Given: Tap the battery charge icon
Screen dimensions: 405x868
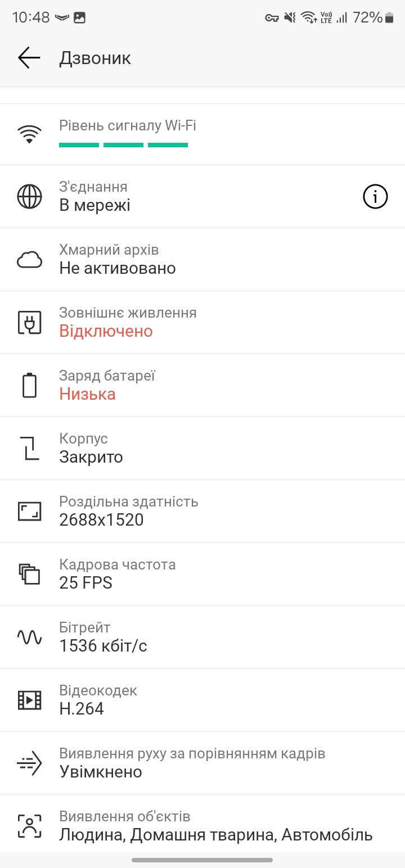Looking at the screenshot, I should coord(30,386).
